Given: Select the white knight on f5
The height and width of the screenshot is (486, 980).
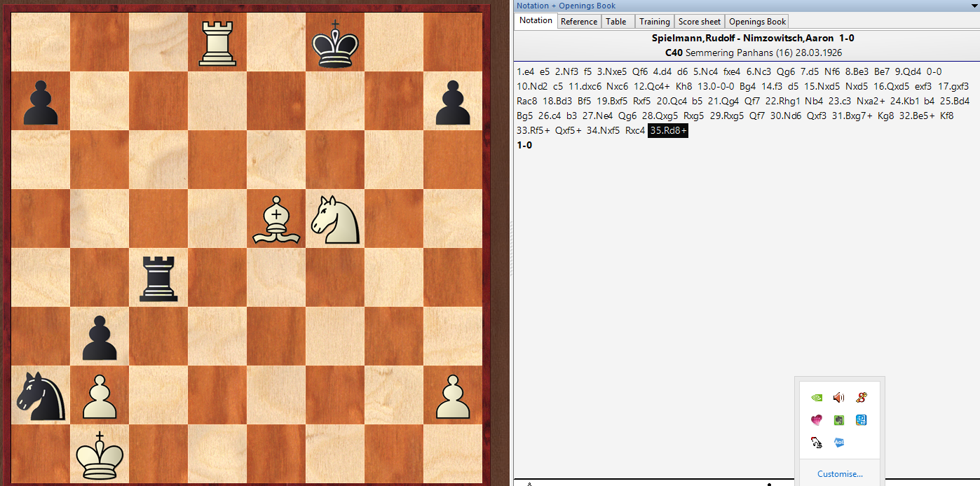Looking at the screenshot, I should [x=335, y=218].
